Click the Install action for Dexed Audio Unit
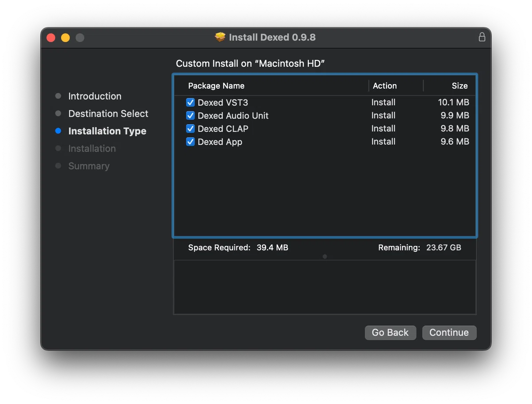The image size is (532, 404). point(383,115)
